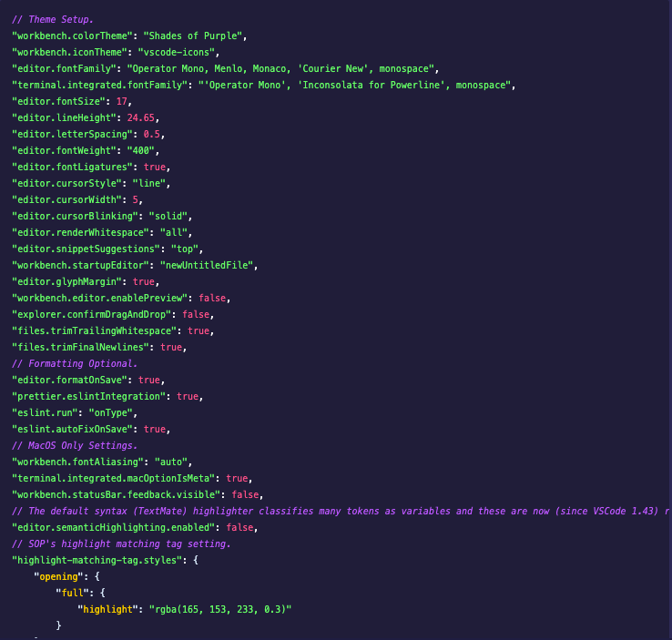Click the "// Theme Setup." comment line
The width and height of the screenshot is (672, 640).
pyautogui.click(x=52, y=20)
